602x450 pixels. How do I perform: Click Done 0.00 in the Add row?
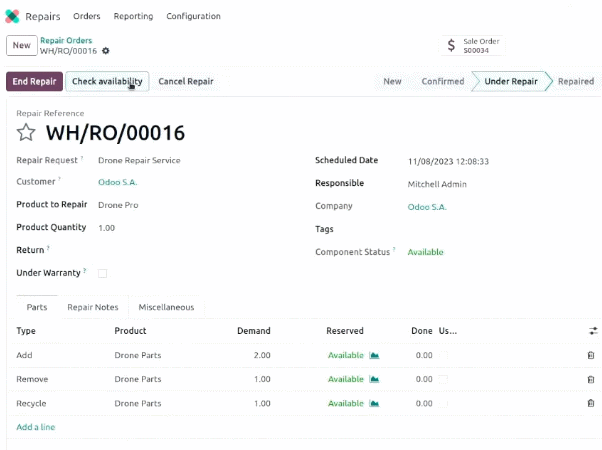(x=424, y=355)
